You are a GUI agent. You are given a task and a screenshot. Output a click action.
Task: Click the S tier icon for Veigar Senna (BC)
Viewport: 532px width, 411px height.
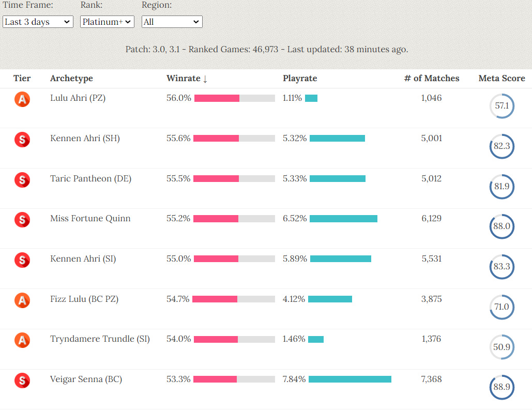point(22,380)
